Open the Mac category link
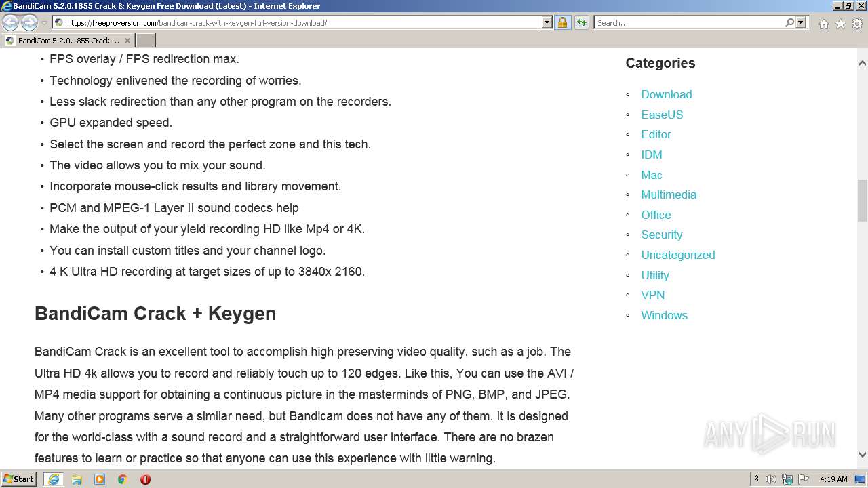This screenshot has width=868, height=488. 652,175
